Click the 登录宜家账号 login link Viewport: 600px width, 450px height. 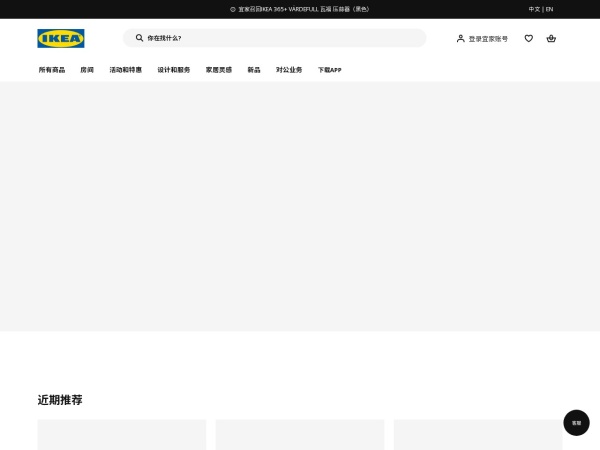point(488,38)
